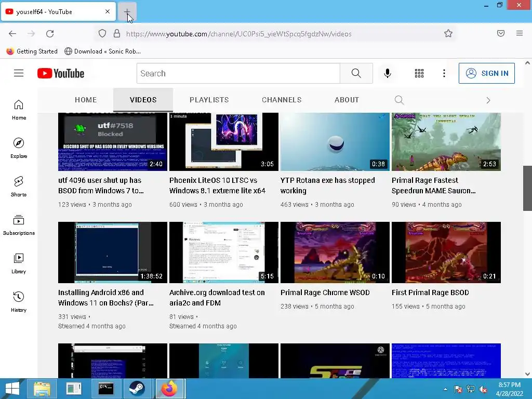Open the 0:21 Primal Rage BSOD thumbnail
532x399 pixels.
coord(446,252)
